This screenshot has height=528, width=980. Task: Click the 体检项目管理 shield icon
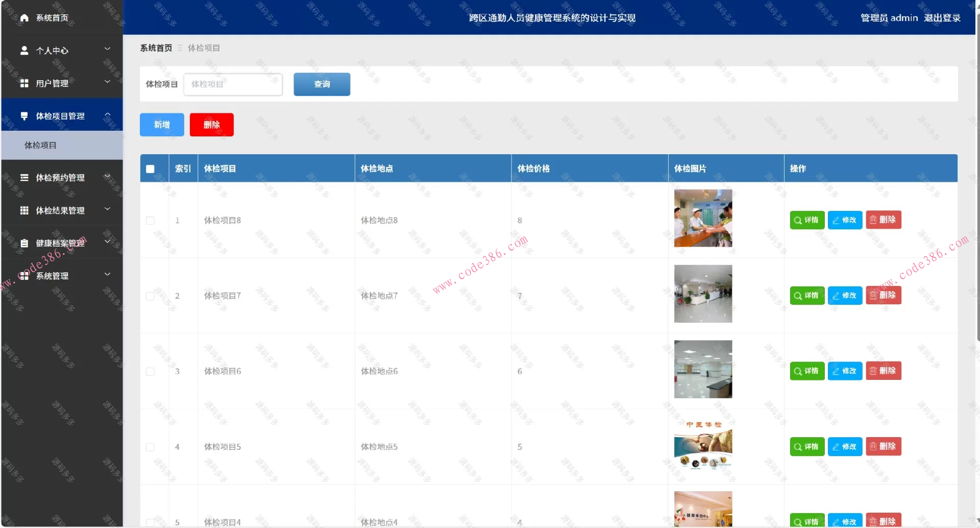[x=24, y=116]
